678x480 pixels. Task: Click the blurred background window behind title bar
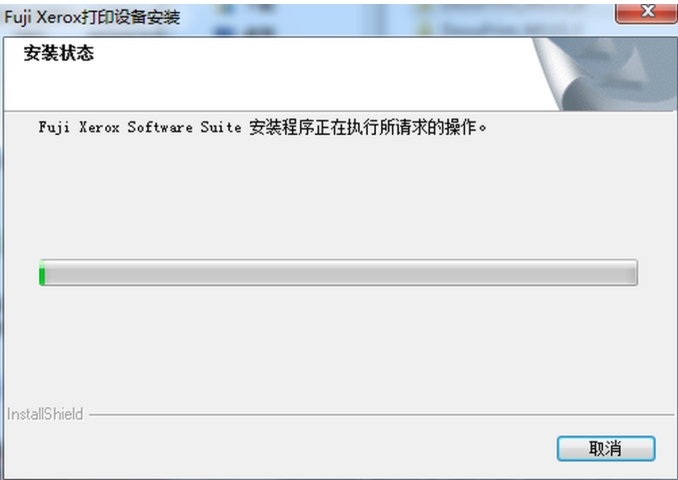389,19
